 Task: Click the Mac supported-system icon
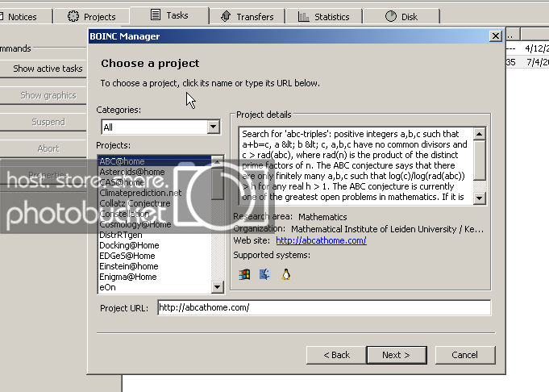(x=264, y=274)
